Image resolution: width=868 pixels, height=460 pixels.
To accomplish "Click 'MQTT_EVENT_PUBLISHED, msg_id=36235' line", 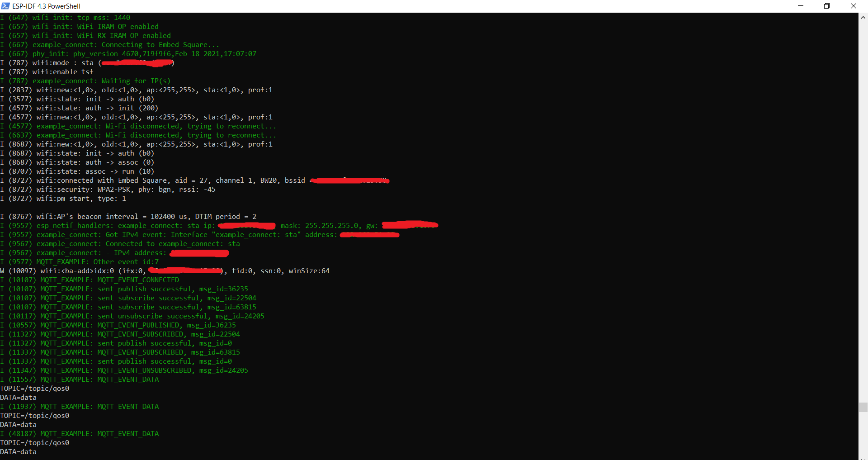I will pyautogui.click(x=118, y=325).
